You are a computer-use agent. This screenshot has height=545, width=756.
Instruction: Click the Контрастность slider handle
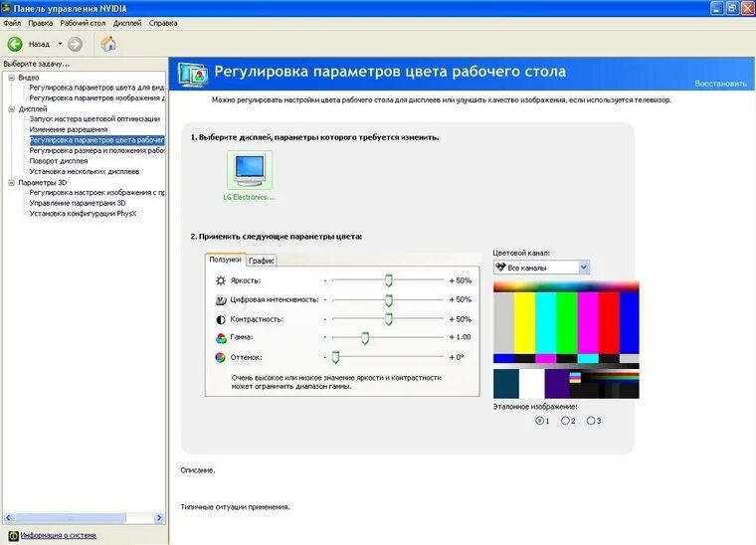[389, 319]
